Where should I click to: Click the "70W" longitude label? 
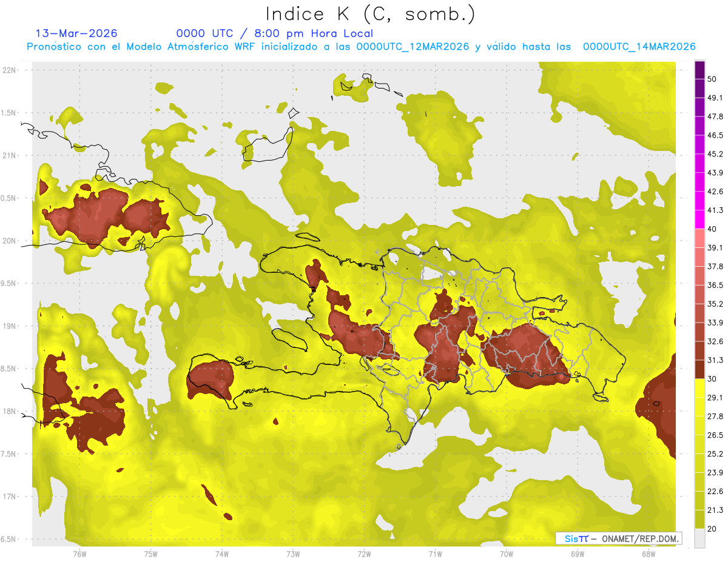[507, 554]
